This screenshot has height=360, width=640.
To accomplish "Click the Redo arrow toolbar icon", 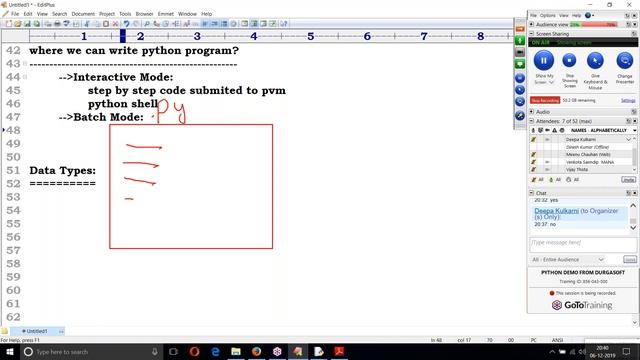I will pos(136,24).
